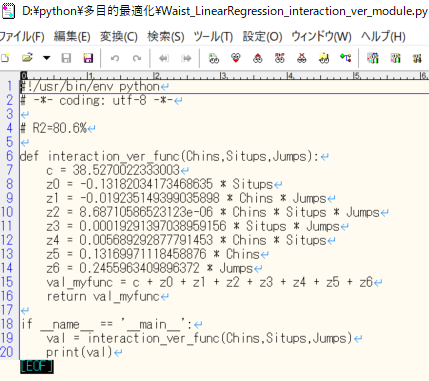Open font settings icon at toolbar end
Screen dimensions: 429x381
tap(417, 58)
